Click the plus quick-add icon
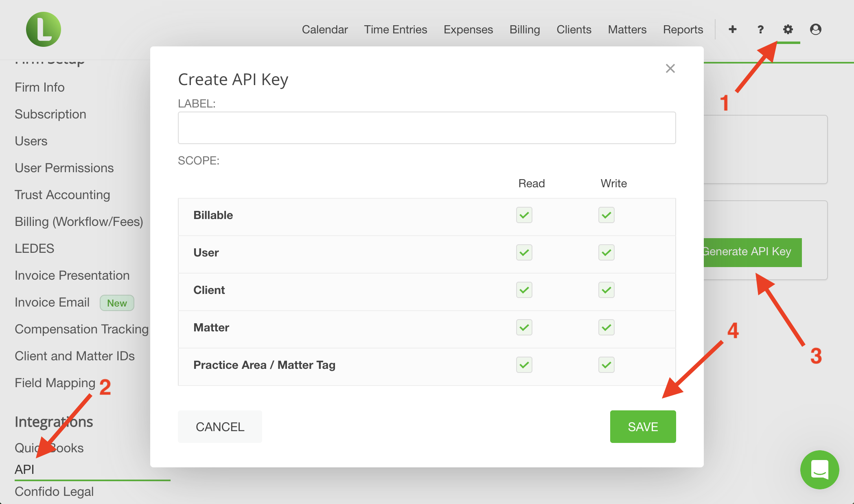 coord(733,29)
